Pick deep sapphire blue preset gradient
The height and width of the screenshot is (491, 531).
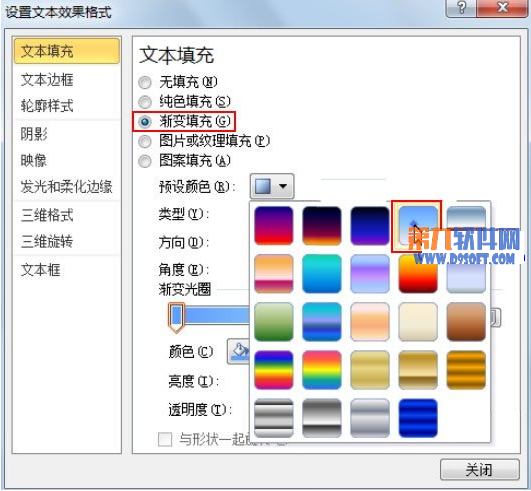pyautogui.click(x=418, y=418)
